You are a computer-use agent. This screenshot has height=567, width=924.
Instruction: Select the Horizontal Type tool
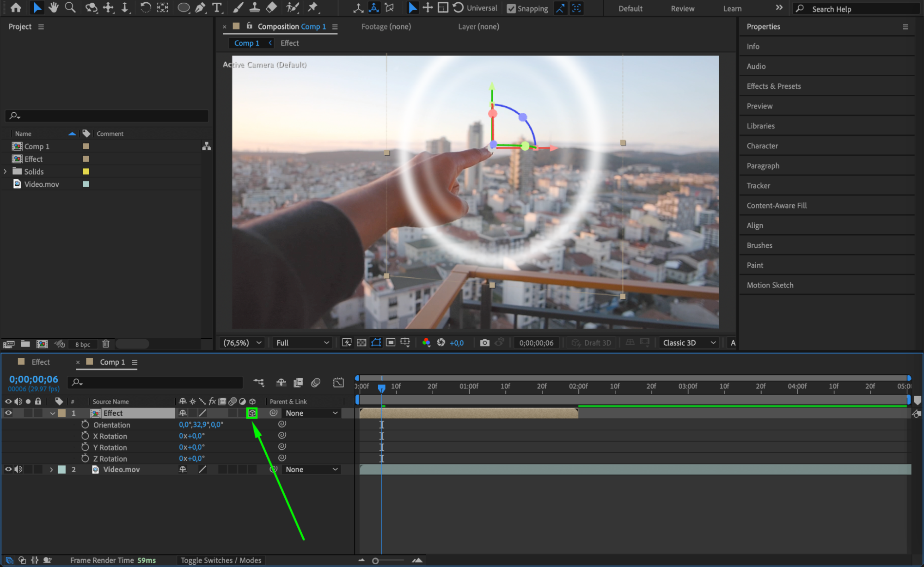(x=216, y=7)
